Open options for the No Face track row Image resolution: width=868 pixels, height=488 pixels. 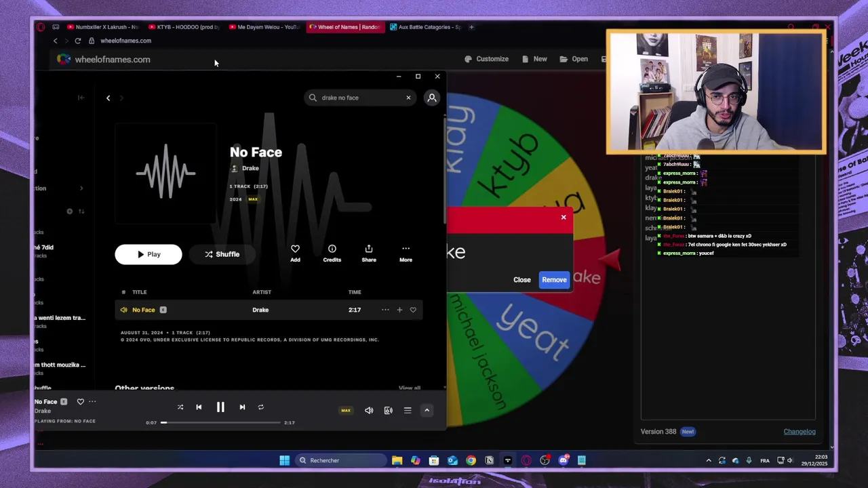pyautogui.click(x=385, y=310)
